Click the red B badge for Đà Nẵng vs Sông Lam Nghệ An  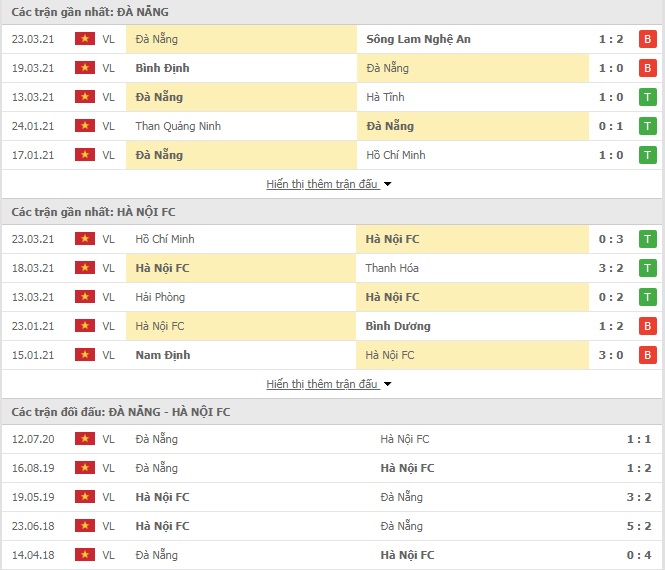point(647,39)
